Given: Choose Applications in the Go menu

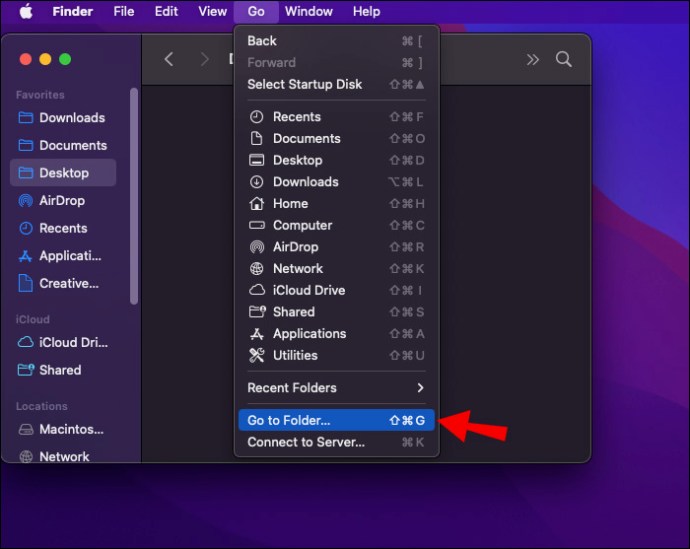Looking at the screenshot, I should [x=337, y=334].
